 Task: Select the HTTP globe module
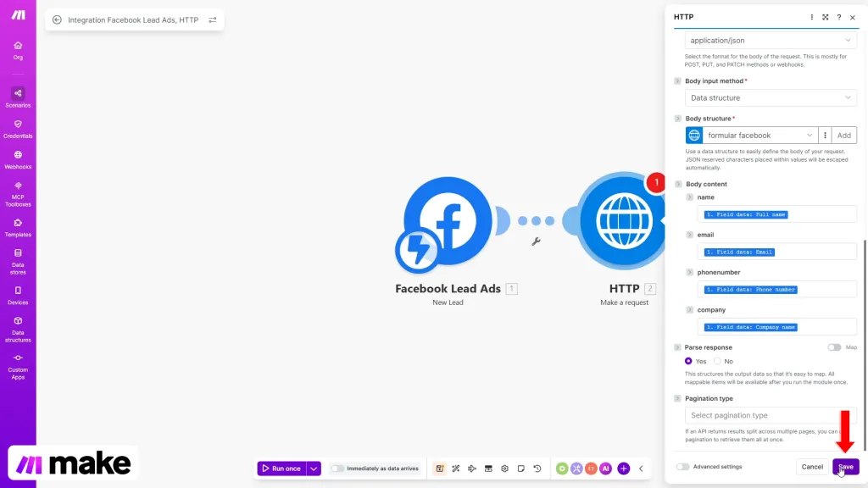623,220
